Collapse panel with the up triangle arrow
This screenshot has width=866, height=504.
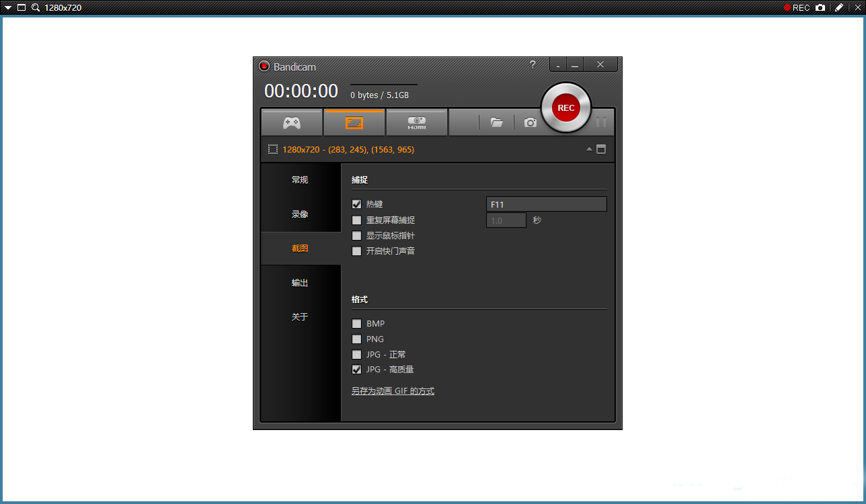click(x=589, y=149)
